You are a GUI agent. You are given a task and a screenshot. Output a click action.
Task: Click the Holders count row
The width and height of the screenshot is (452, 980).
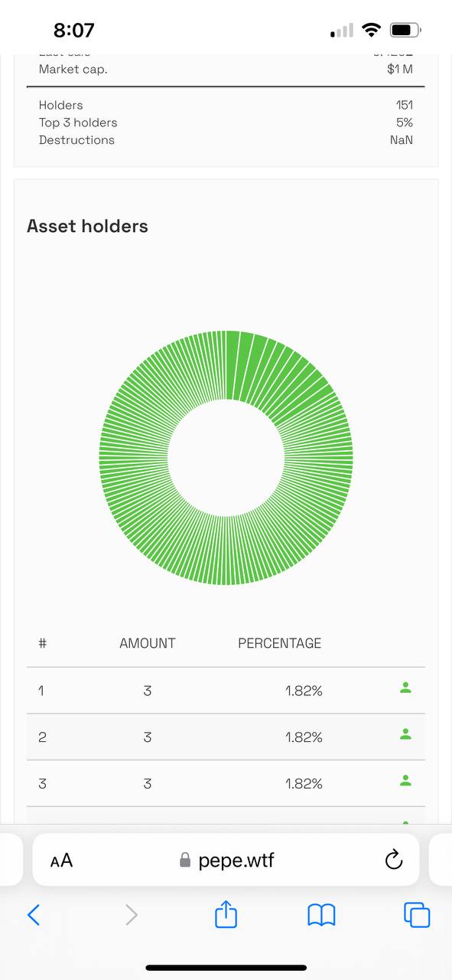[x=226, y=105]
